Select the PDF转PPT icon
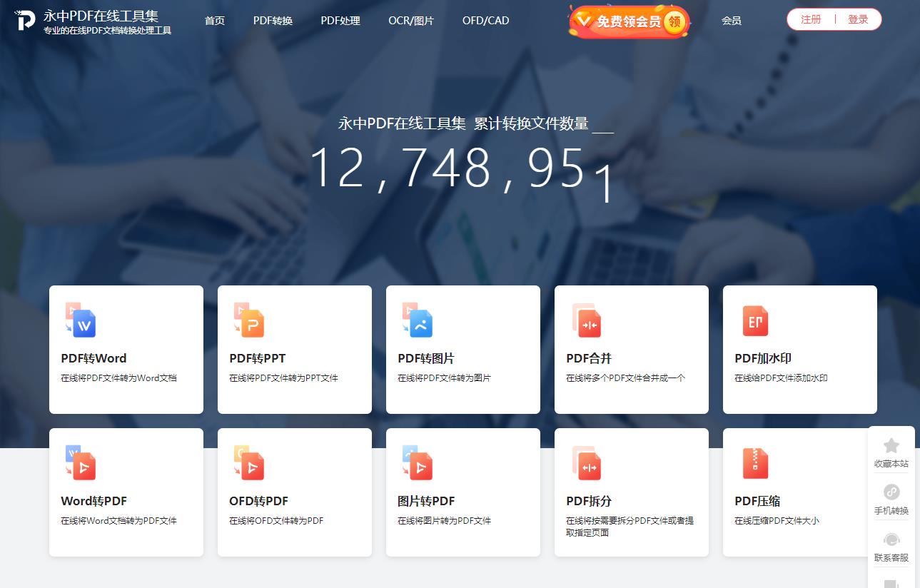Image resolution: width=920 pixels, height=588 pixels. 248,320
